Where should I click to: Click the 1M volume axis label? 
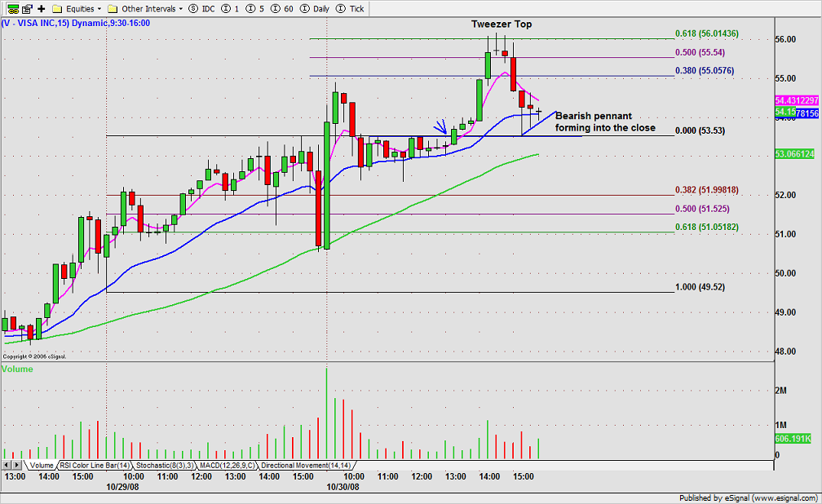point(780,425)
